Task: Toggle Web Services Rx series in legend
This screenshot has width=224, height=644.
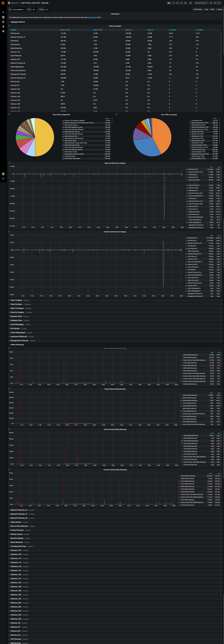Action: (193, 169)
